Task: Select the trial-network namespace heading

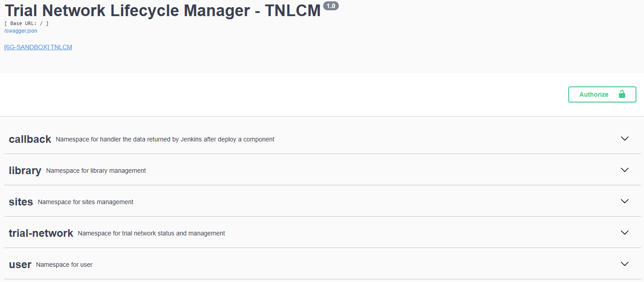Action: click(41, 233)
